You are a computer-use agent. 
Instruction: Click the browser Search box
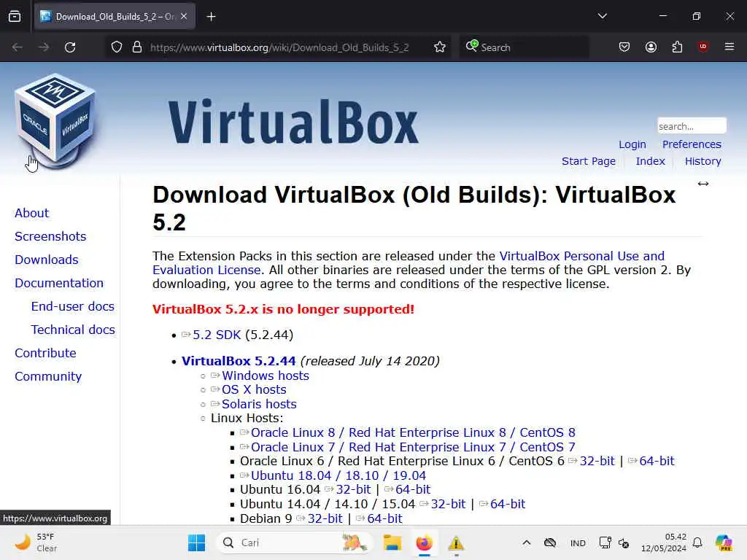pos(524,47)
